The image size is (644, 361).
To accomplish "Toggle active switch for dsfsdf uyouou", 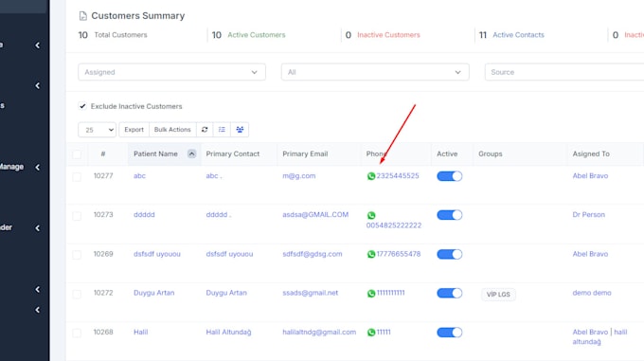I will (449, 254).
